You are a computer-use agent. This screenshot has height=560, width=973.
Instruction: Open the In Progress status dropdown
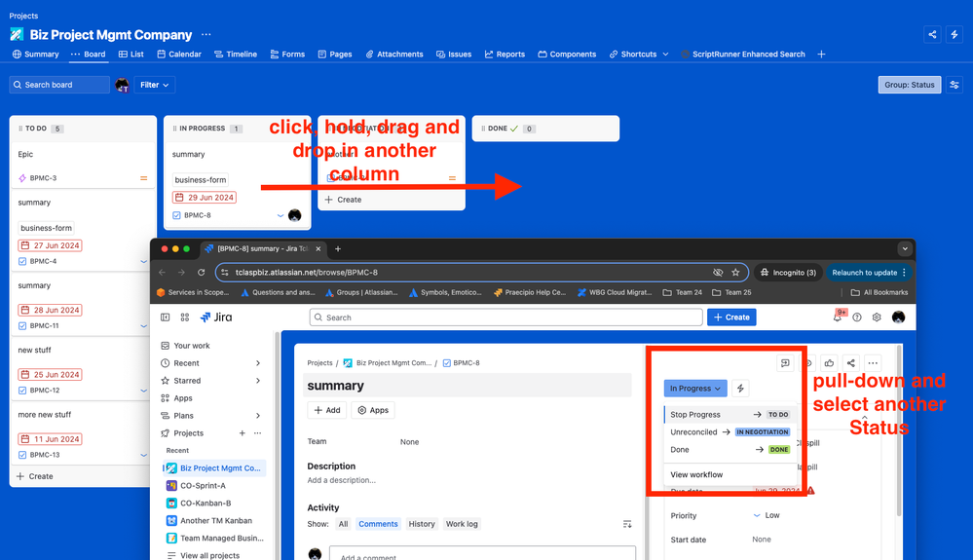coord(695,389)
